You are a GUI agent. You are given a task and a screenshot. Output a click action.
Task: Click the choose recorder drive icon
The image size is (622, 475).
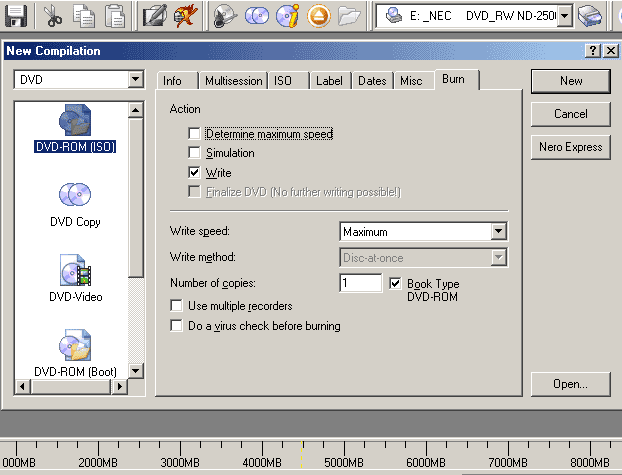coord(590,16)
